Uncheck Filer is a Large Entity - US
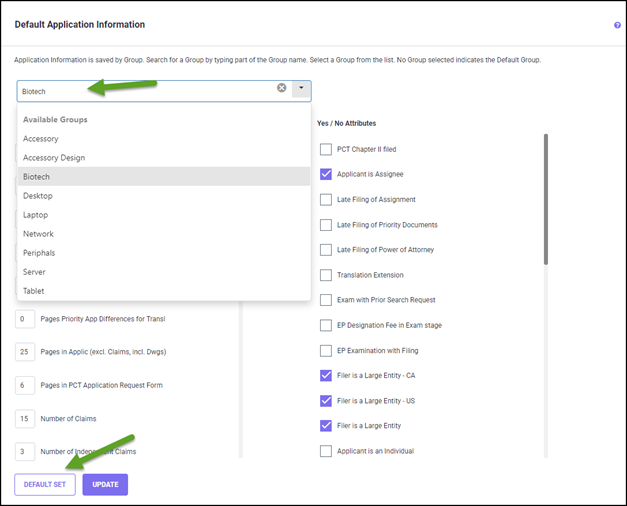The image size is (627, 506). click(326, 401)
